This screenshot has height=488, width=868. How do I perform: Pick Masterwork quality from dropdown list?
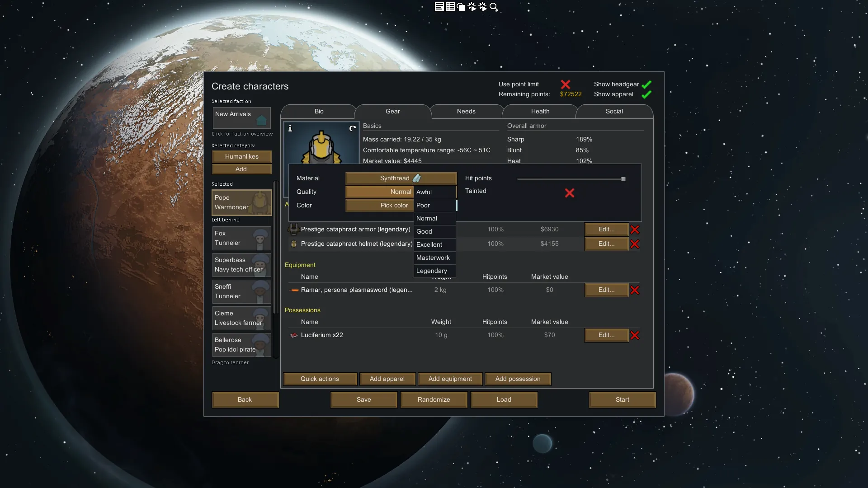[x=433, y=258]
